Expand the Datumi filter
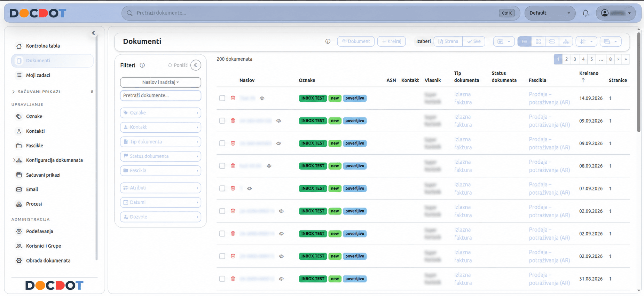 [x=160, y=203]
